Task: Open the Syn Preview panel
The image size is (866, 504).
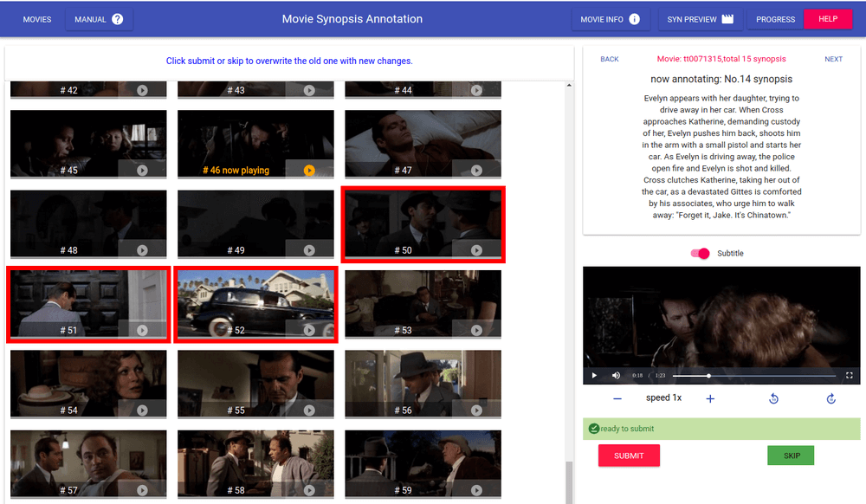Action: pos(700,19)
